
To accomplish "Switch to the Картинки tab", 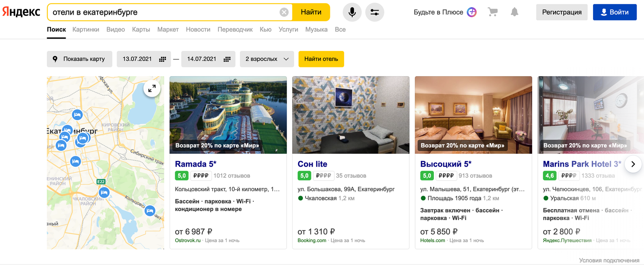I will [86, 29].
